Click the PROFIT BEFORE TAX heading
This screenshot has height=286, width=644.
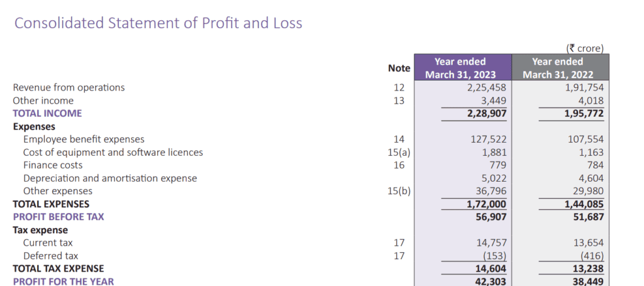point(58,217)
